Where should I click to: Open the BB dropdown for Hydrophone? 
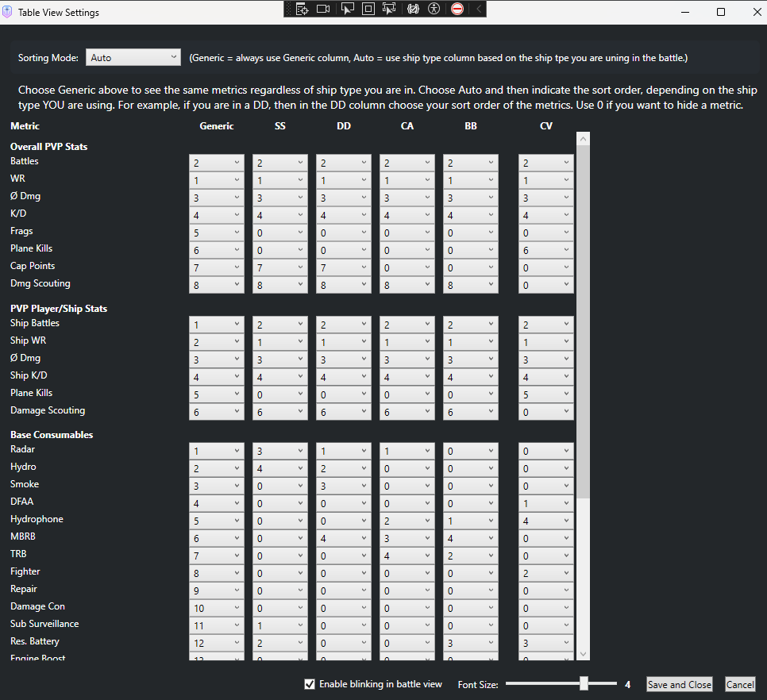pyautogui.click(x=470, y=520)
